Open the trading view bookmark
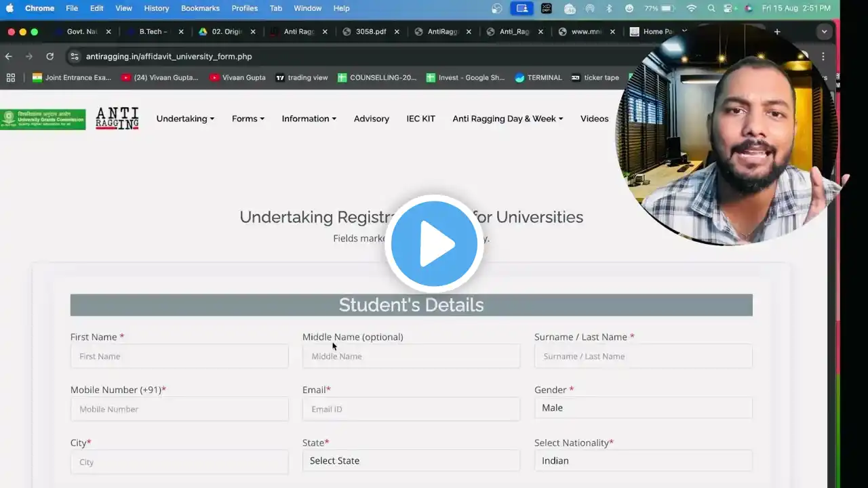 [x=302, y=77]
